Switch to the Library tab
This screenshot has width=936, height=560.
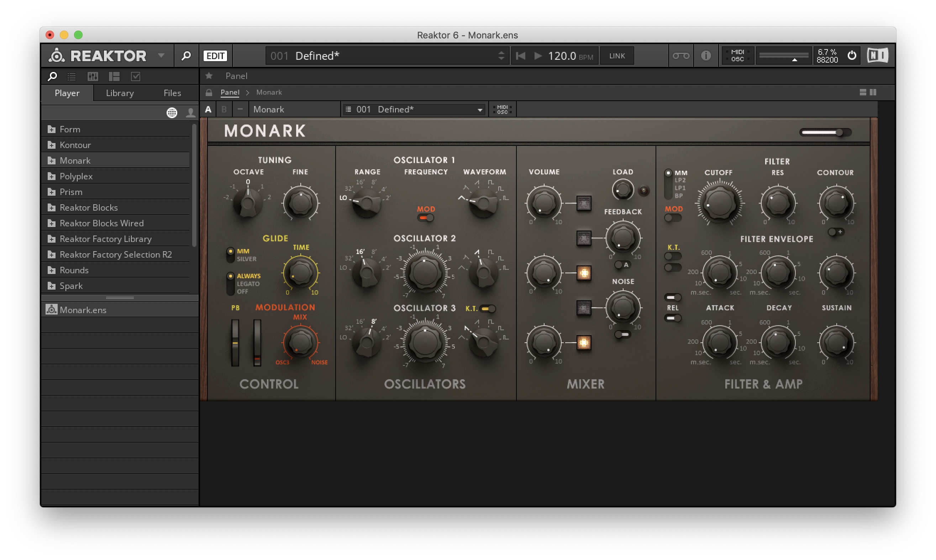(120, 93)
